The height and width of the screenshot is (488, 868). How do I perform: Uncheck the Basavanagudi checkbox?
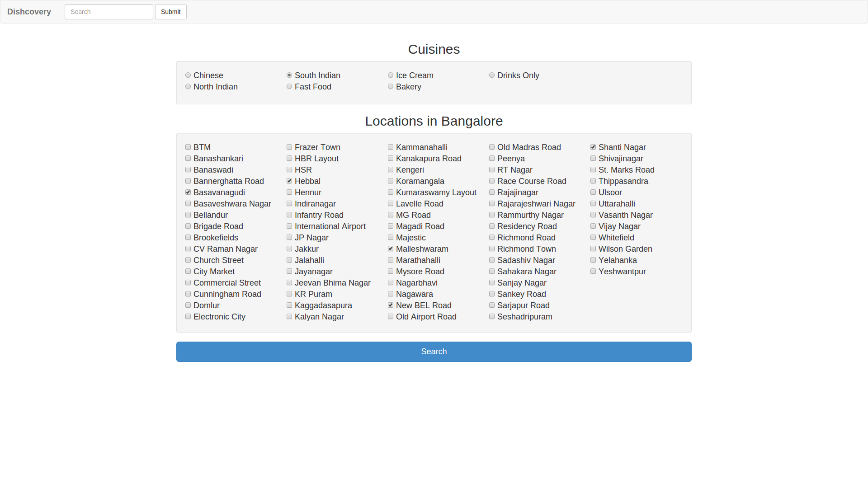(188, 192)
